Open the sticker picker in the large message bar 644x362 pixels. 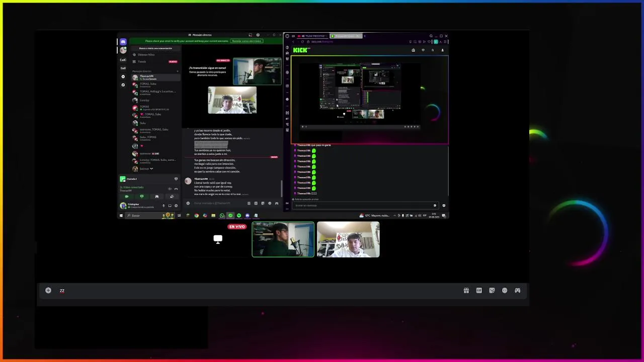pyautogui.click(x=492, y=290)
